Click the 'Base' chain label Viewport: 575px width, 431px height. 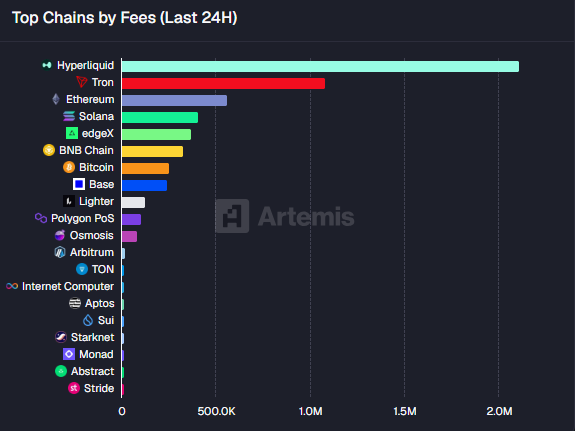(102, 184)
